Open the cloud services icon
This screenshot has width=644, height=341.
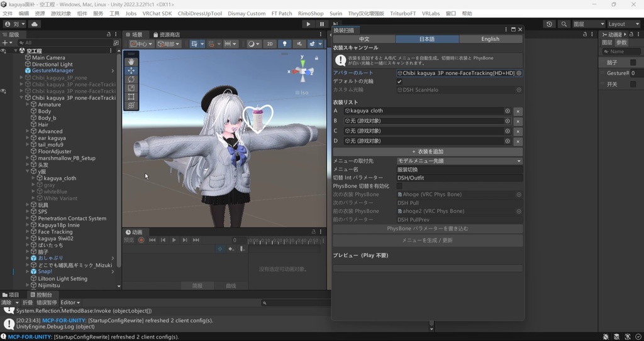point(35,24)
